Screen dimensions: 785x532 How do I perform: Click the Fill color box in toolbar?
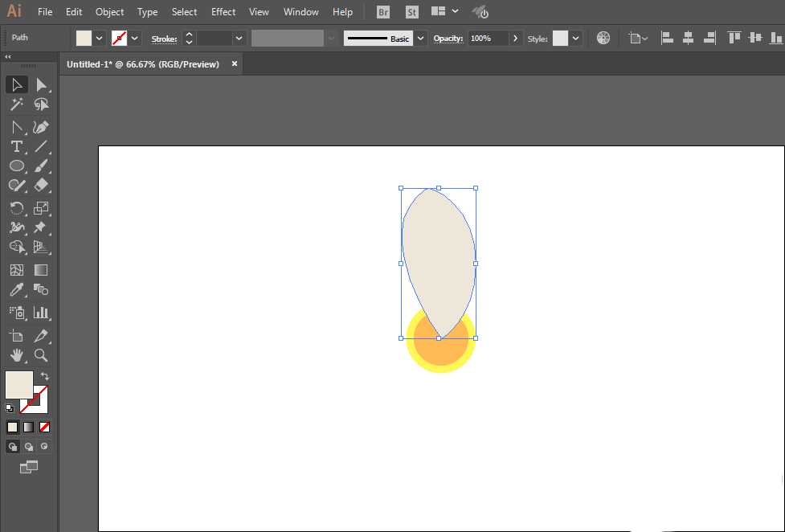(19, 385)
